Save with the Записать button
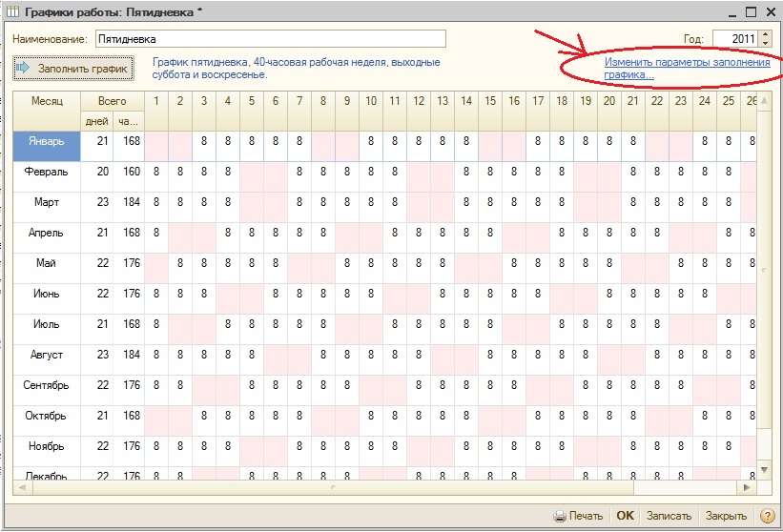This screenshot has width=783, height=532. tap(669, 516)
